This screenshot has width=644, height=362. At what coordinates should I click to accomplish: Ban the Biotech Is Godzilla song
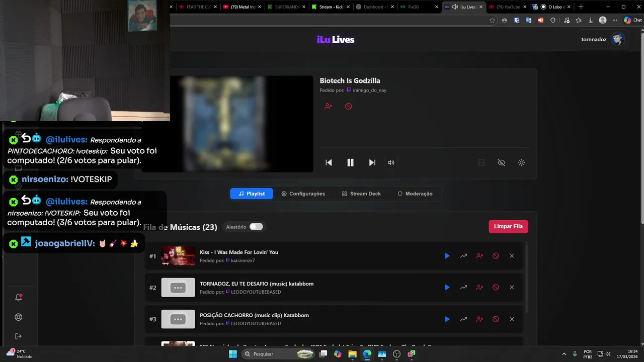348,106
